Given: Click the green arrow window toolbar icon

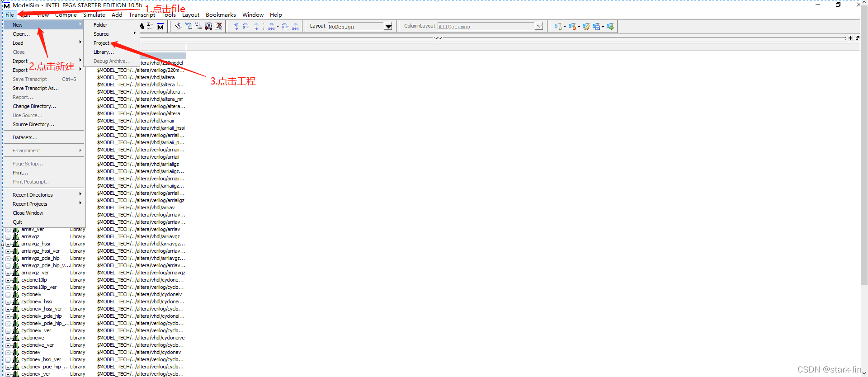Looking at the screenshot, I should pyautogui.click(x=610, y=26).
